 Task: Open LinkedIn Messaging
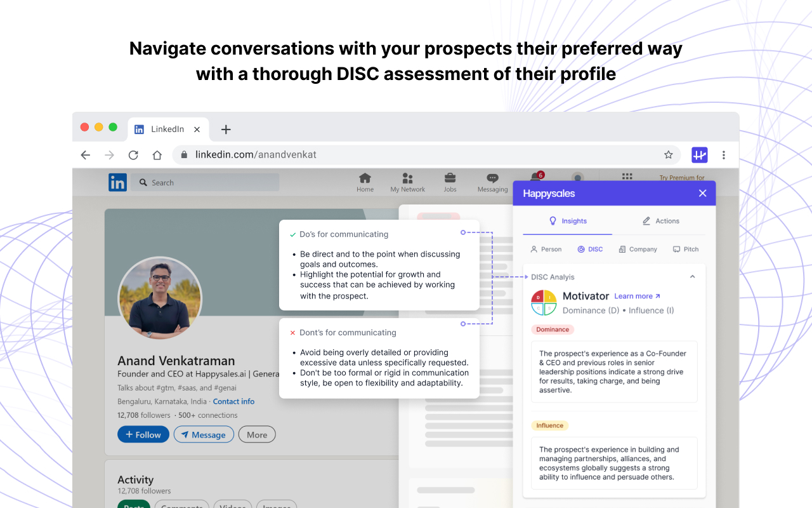click(492, 182)
